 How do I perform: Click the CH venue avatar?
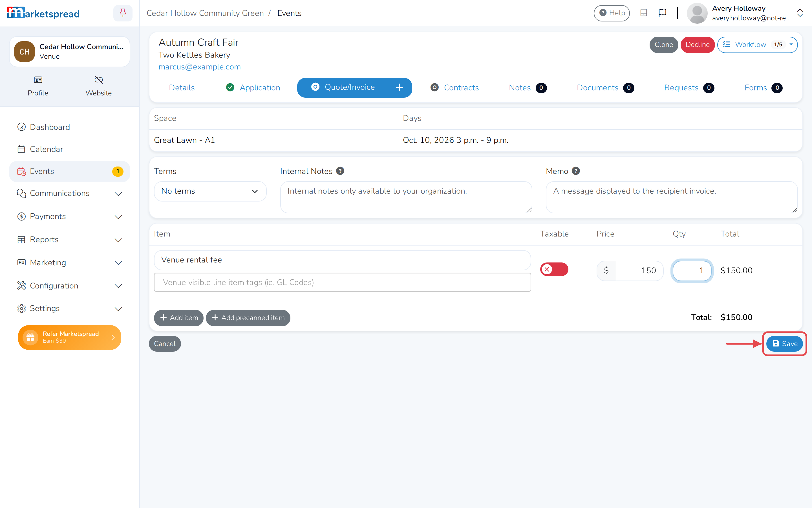coord(25,52)
